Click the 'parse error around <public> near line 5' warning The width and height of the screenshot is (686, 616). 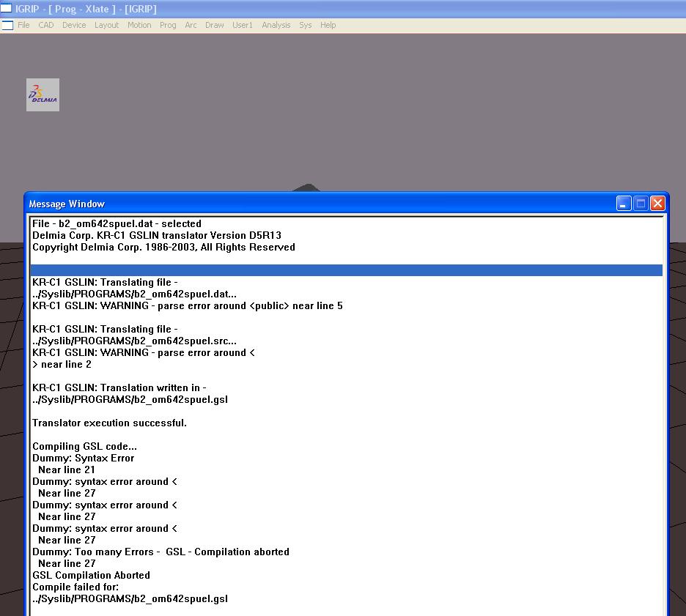click(x=187, y=305)
